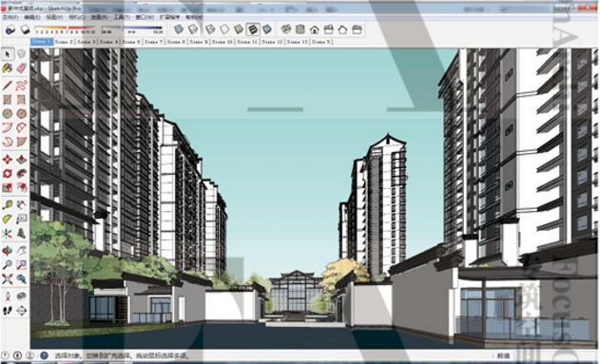Select the Protractor tool
The width and height of the screenshot is (600, 364).
(8, 219)
